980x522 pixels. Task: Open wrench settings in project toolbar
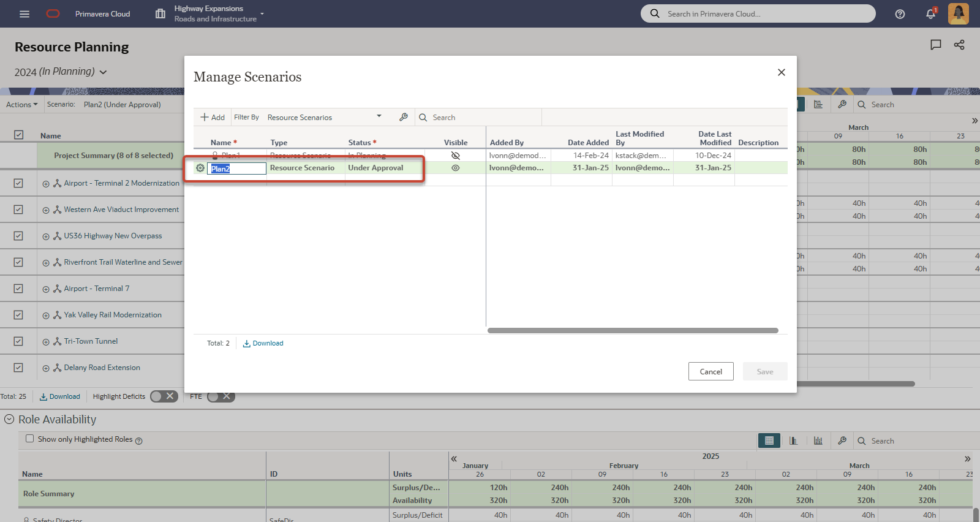tap(842, 105)
